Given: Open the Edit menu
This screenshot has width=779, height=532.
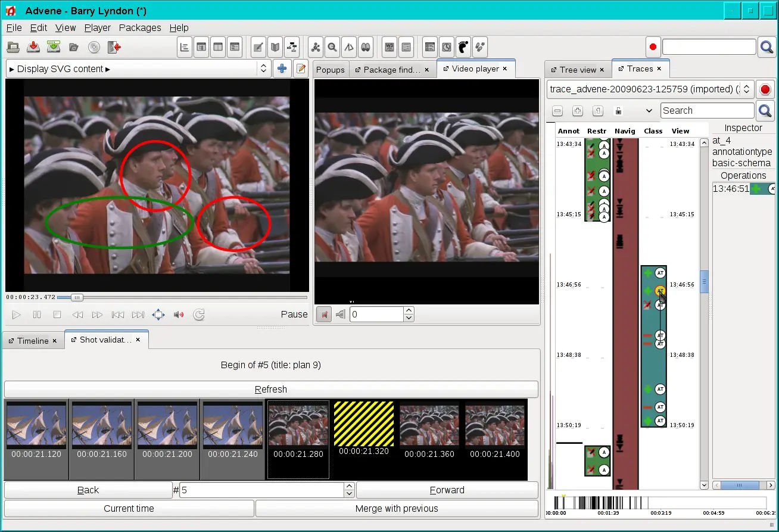Looking at the screenshot, I should 39,27.
